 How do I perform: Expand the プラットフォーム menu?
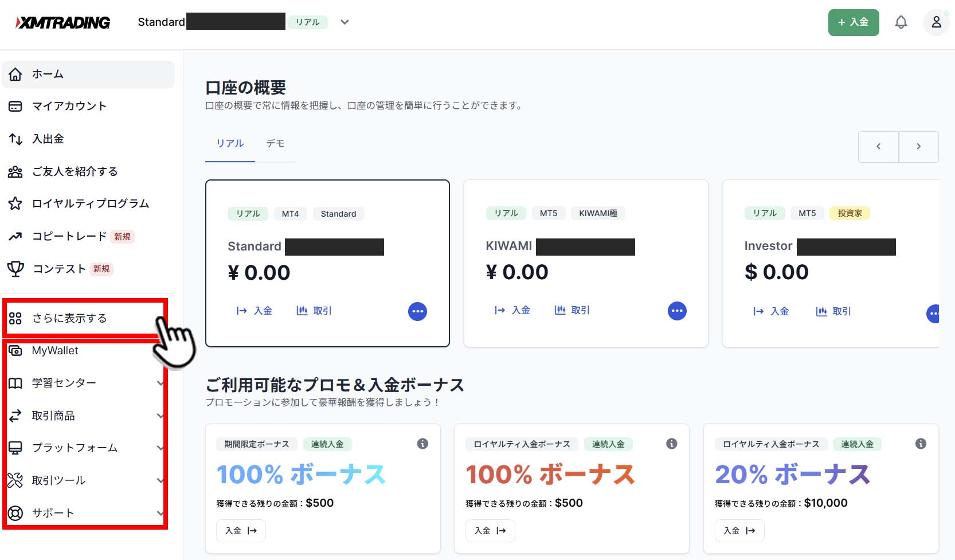(160, 448)
